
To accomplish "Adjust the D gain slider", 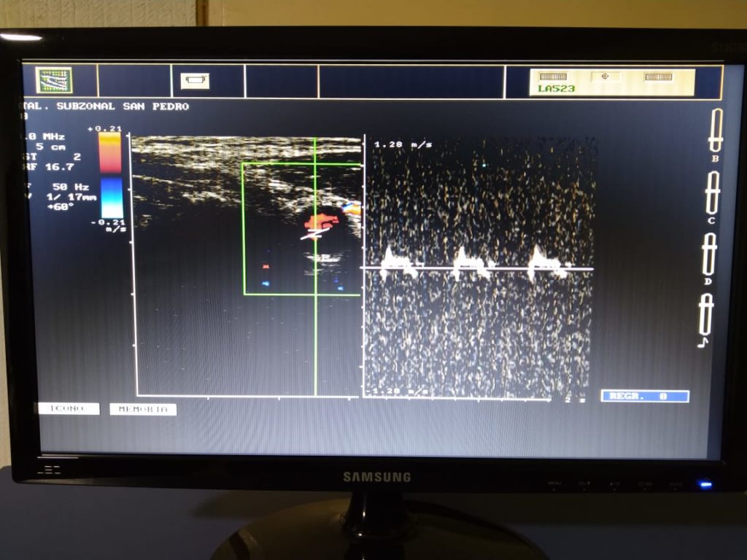I will (709, 254).
